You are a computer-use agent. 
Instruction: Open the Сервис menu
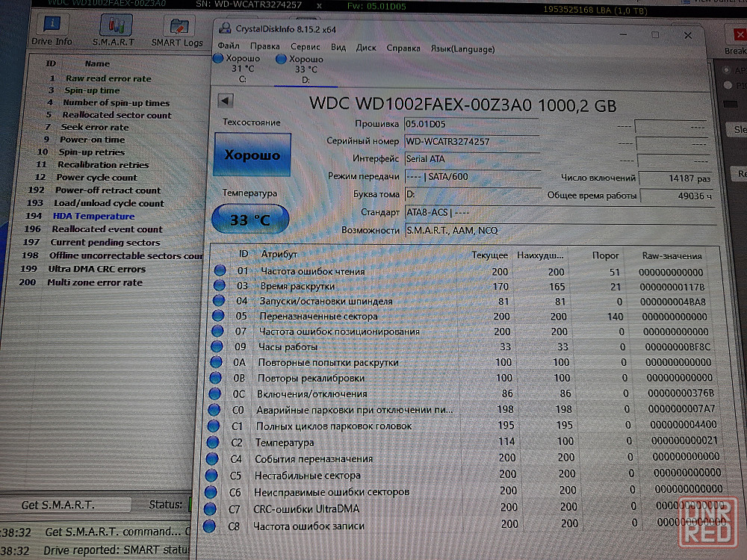coord(306,46)
